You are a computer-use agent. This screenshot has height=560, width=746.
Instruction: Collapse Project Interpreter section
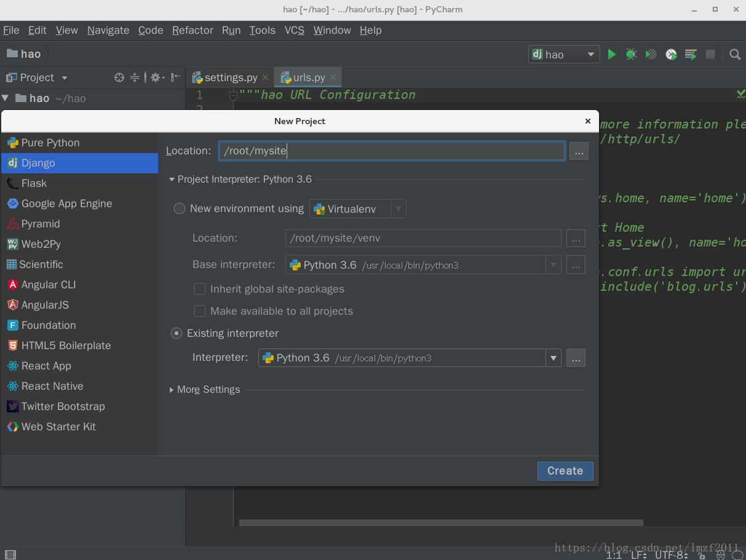[x=172, y=179]
